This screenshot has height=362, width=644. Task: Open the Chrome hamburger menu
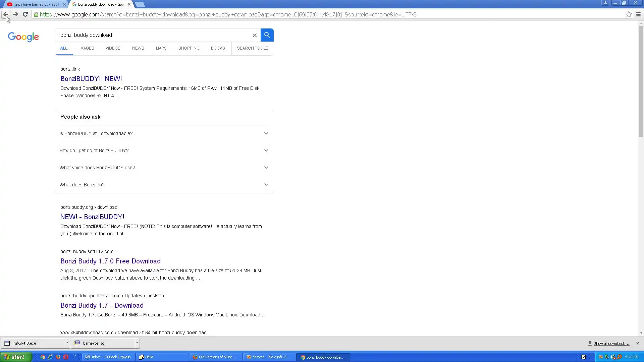(638, 14)
